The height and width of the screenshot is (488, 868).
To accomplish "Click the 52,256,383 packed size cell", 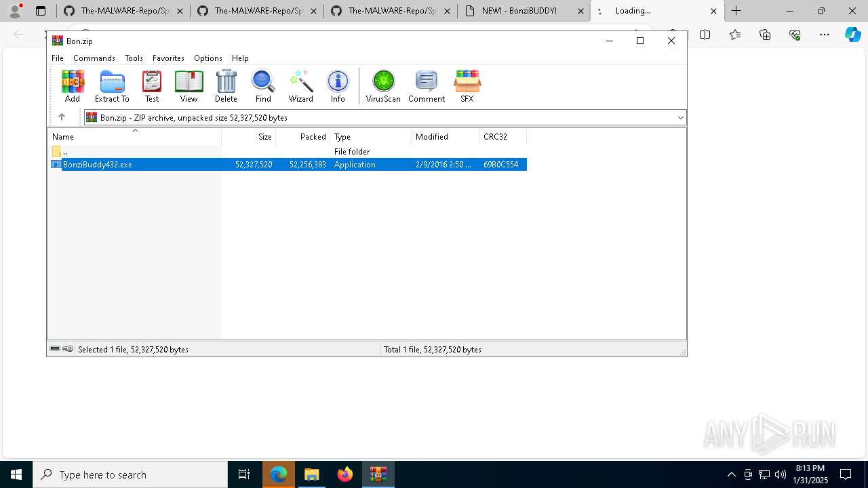I will pos(308,164).
